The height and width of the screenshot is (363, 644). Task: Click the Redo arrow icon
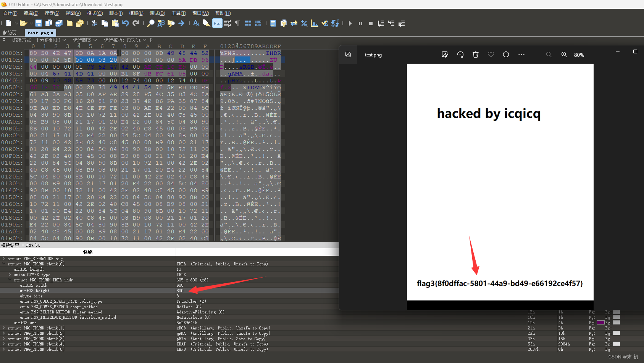pos(136,23)
